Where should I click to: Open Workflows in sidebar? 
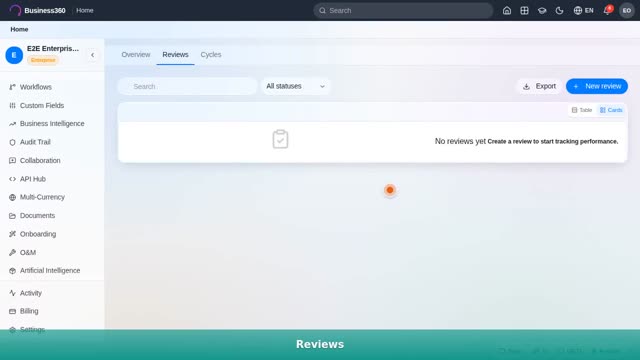(52, 87)
